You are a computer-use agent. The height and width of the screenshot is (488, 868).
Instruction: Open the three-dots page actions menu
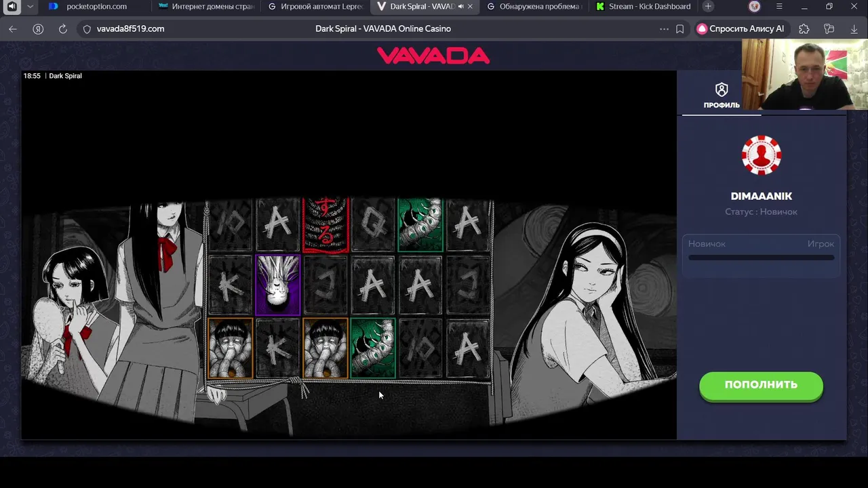tap(664, 29)
